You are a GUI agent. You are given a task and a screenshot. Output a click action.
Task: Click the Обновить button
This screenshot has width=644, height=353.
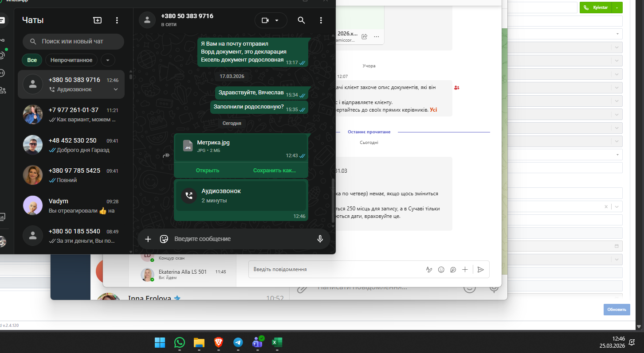point(617,310)
